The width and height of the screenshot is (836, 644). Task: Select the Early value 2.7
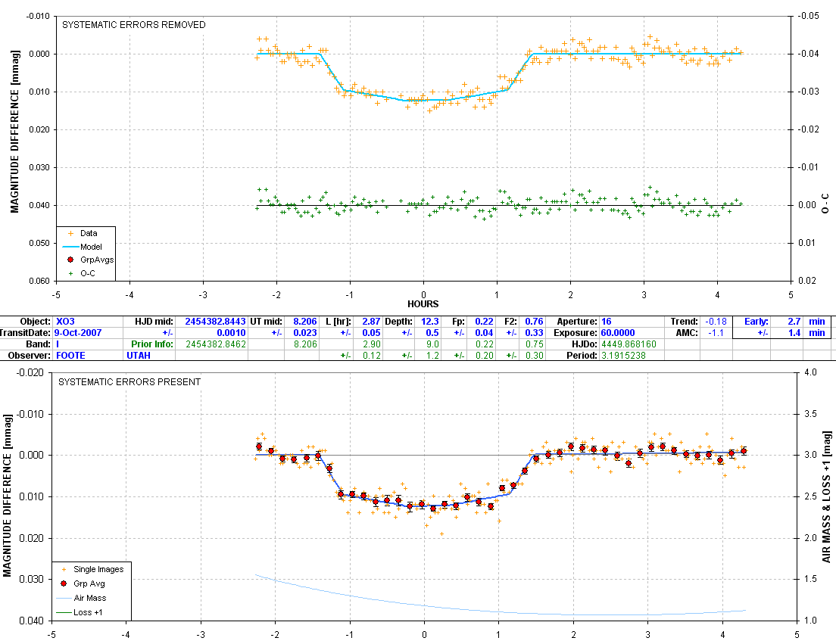coord(794,321)
